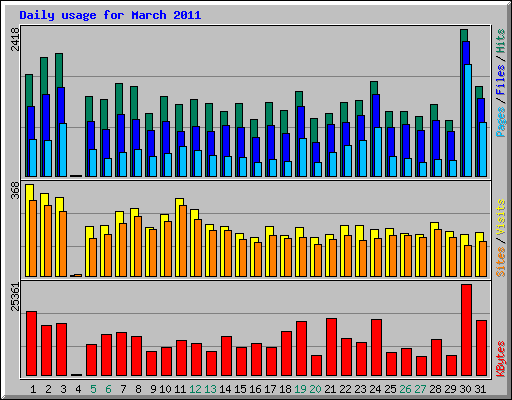Click green weekend day label '27'
Viewport: 512px width, 400px height.
420,389
